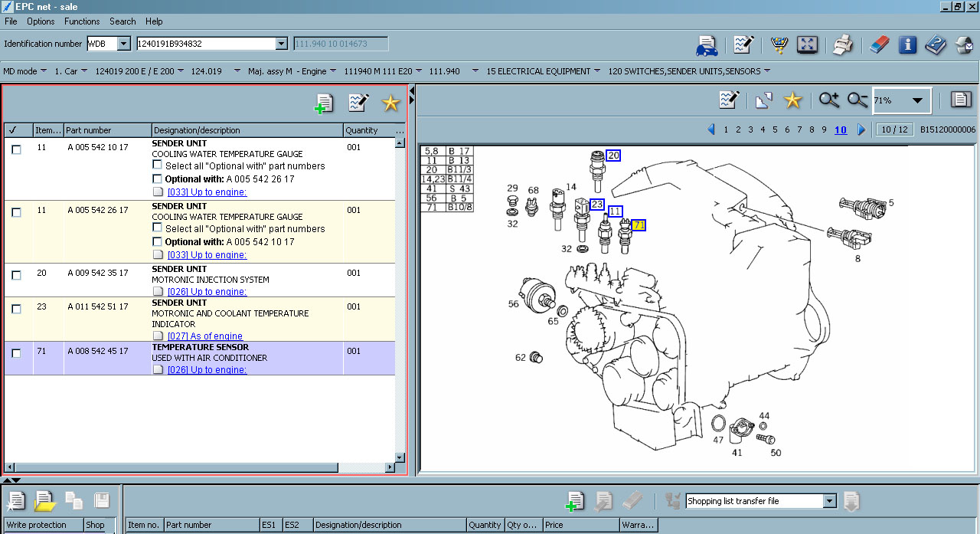
Task: Click the footnote icon beside [027] As of engine
Action: point(158,336)
